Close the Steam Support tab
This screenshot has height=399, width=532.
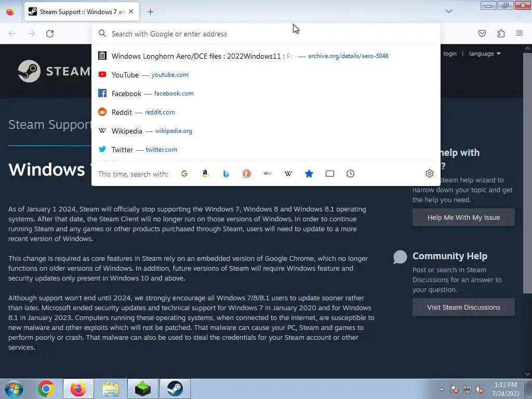(131, 11)
